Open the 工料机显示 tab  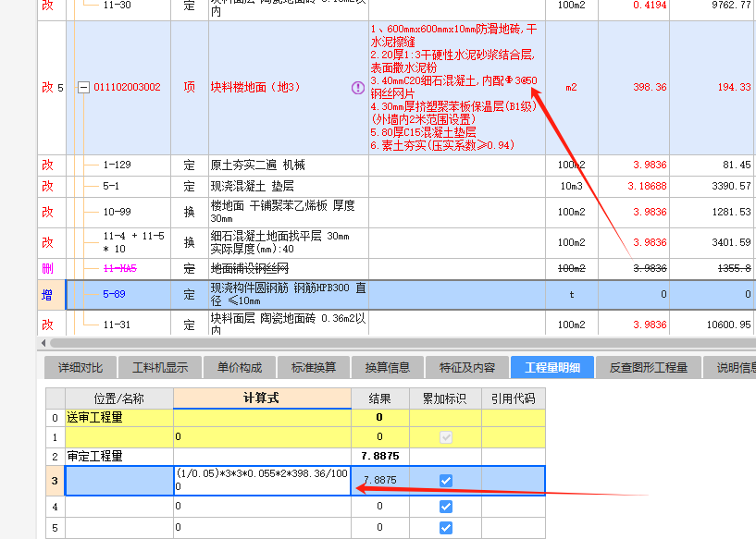click(160, 368)
